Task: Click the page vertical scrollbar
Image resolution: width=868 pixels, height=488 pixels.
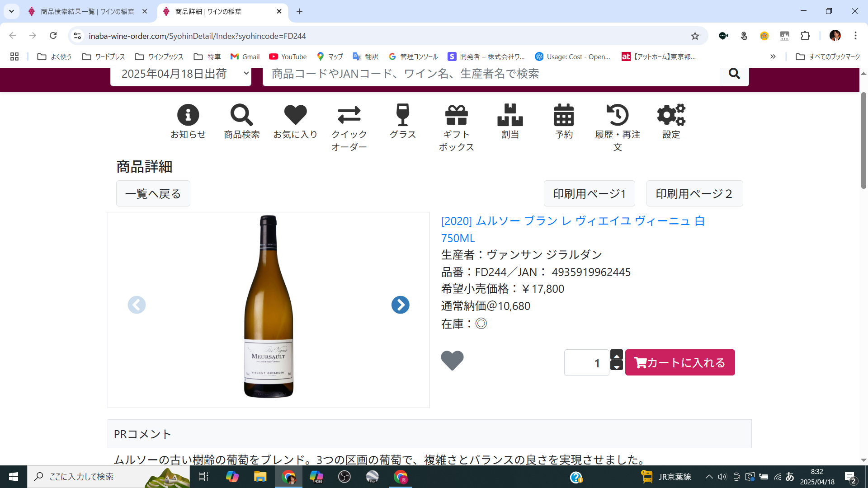Action: (x=863, y=141)
